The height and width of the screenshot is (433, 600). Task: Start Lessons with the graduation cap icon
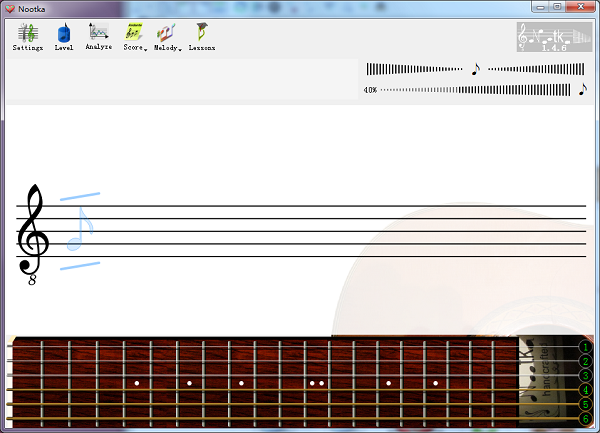pos(202,36)
